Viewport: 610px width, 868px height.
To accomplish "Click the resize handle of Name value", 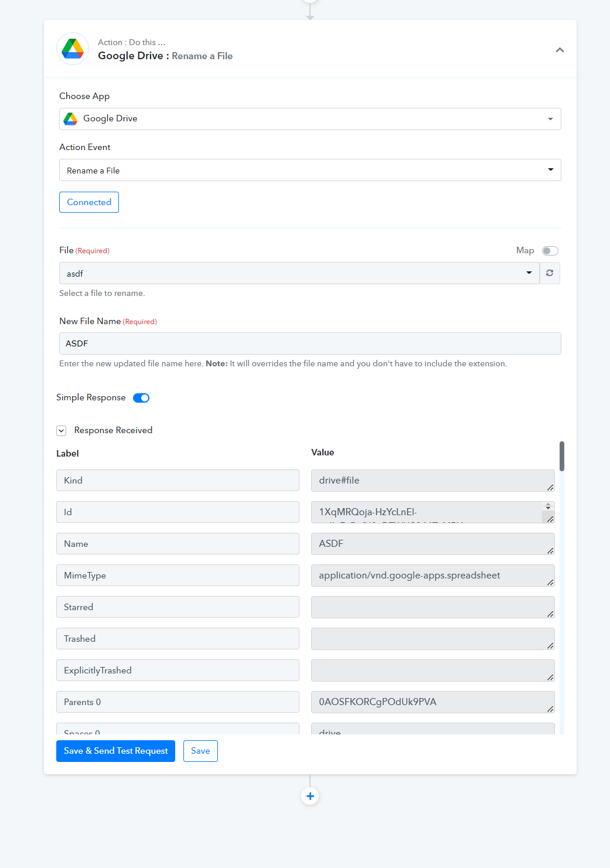I will [x=550, y=551].
